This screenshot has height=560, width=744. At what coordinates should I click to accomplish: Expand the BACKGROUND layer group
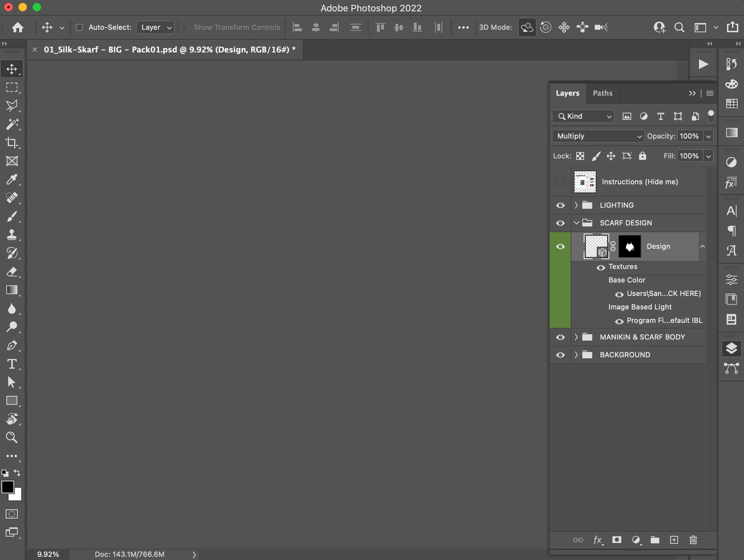[x=576, y=355]
